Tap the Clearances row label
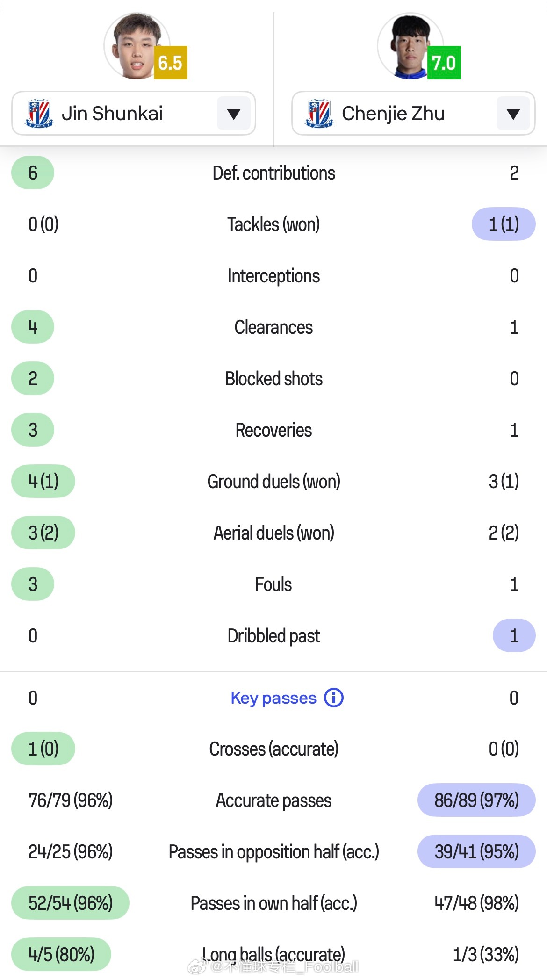Image resolution: width=547 pixels, height=980 pixels. pyautogui.click(x=273, y=327)
